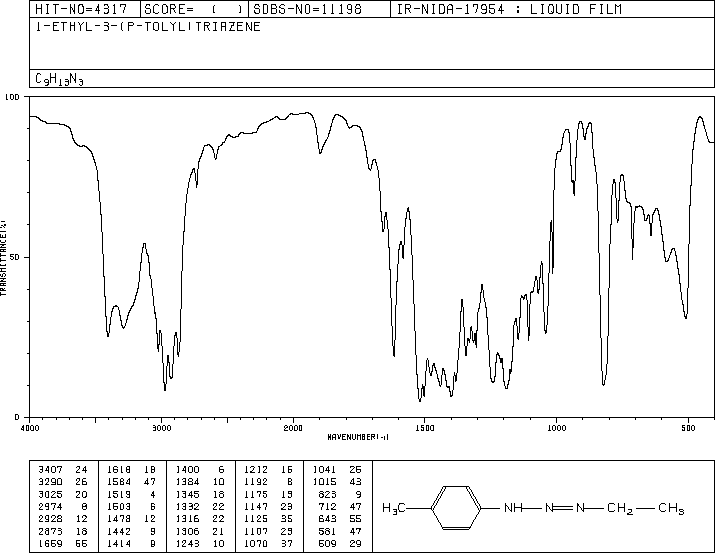Select the SCORE header field
715x553 pixels.
coord(194,9)
